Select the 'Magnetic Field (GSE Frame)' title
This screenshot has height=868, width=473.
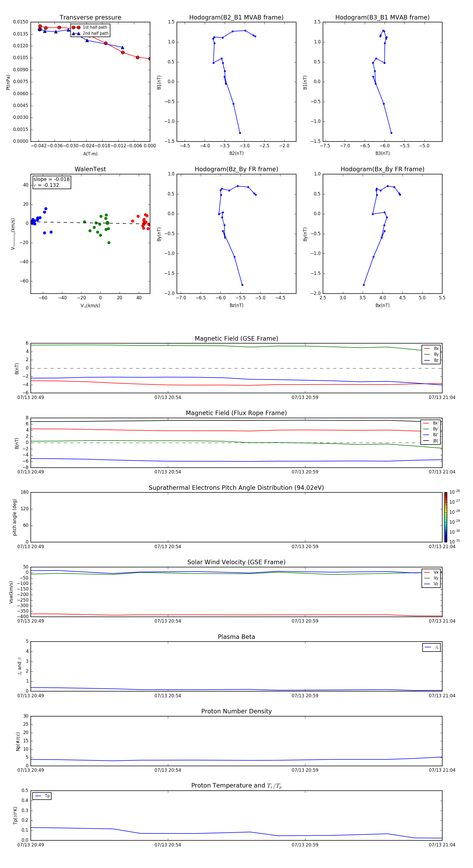(x=236, y=339)
